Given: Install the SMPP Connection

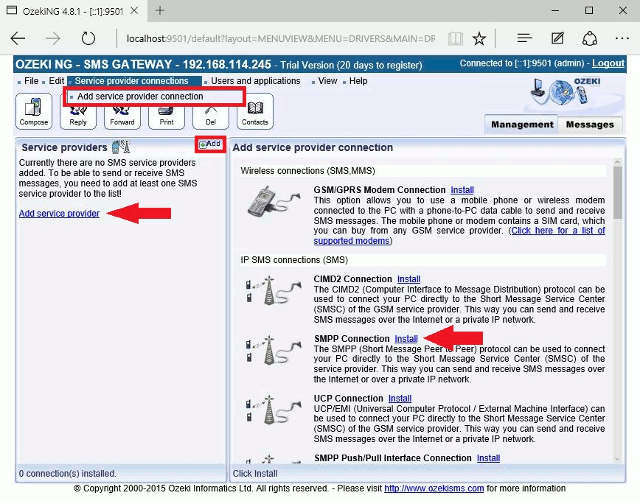Looking at the screenshot, I should pyautogui.click(x=406, y=339).
